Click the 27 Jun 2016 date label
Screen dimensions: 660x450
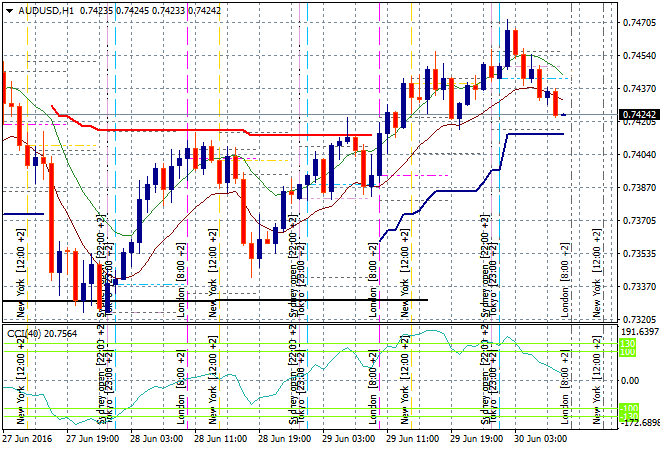coord(28,439)
